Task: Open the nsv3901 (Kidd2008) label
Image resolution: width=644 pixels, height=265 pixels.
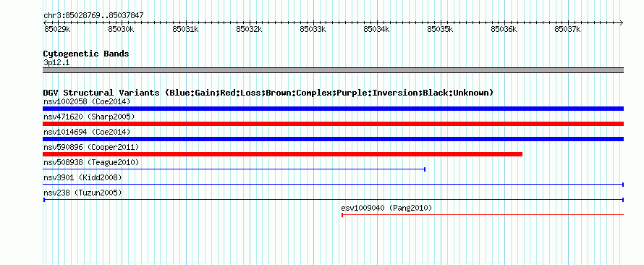Action: tap(82, 177)
